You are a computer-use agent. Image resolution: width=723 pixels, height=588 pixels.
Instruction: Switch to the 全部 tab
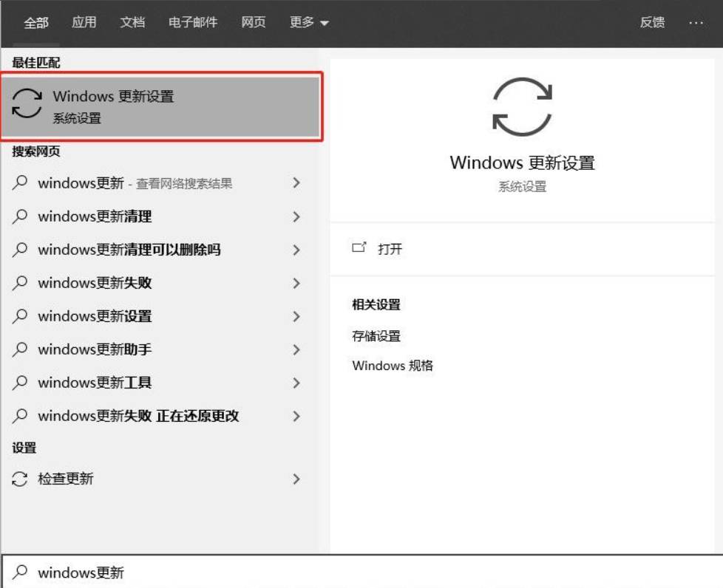36,23
